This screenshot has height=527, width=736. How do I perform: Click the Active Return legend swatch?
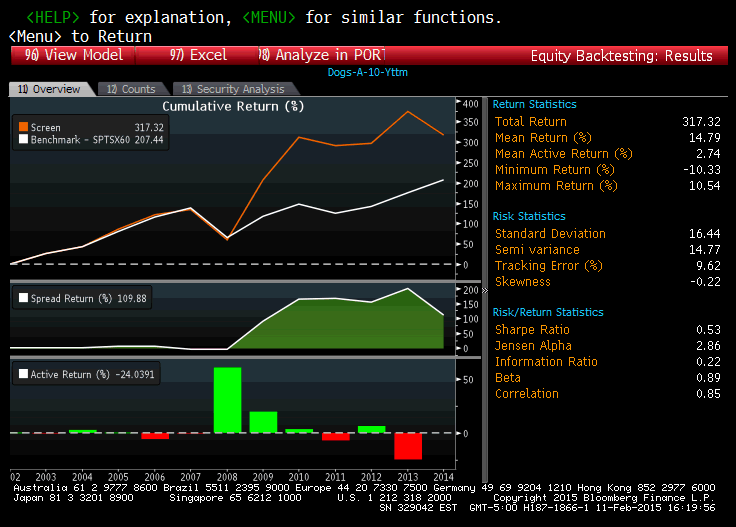click(x=23, y=374)
